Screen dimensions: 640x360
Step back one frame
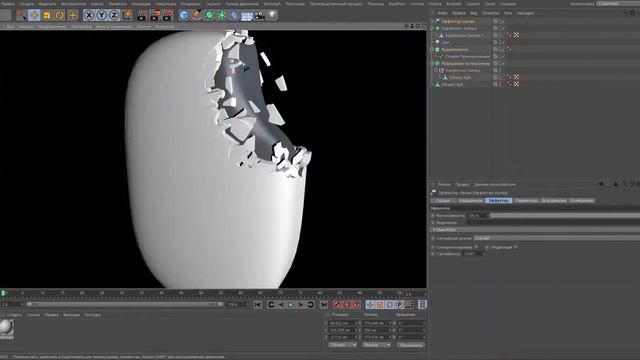[x=281, y=305]
